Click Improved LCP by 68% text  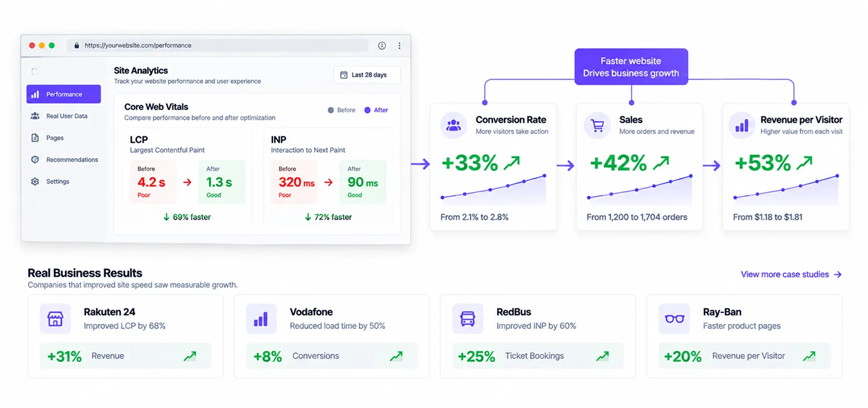pos(125,326)
